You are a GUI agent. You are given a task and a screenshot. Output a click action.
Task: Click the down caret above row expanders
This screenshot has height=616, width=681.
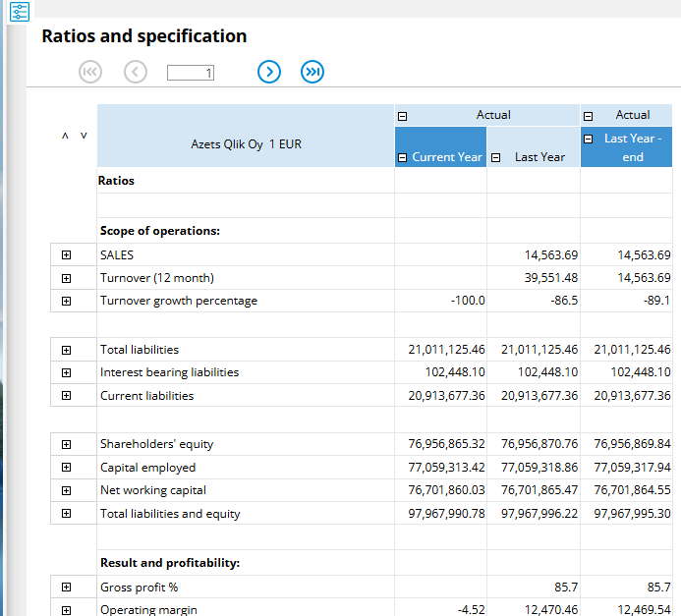pos(84,136)
